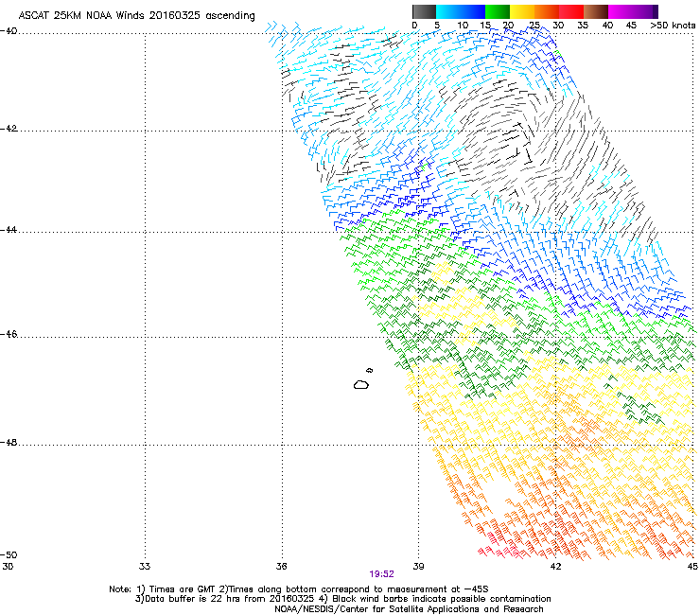Click the yellow 20-25 knots legend swatch

point(522,11)
